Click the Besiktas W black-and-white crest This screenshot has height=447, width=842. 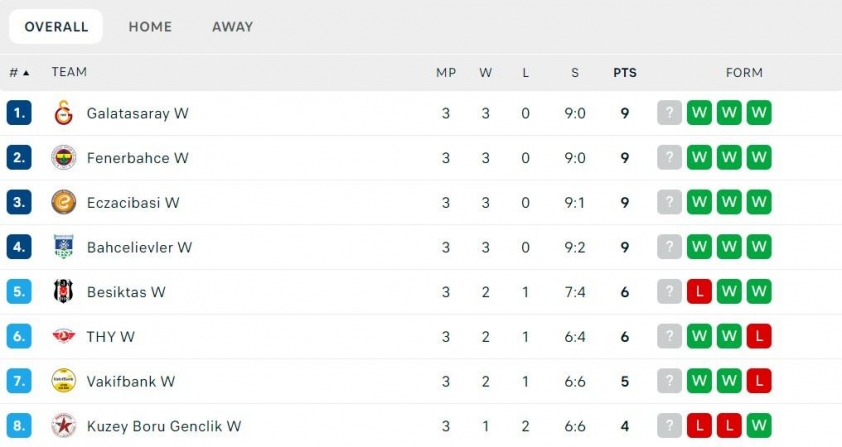tap(63, 291)
